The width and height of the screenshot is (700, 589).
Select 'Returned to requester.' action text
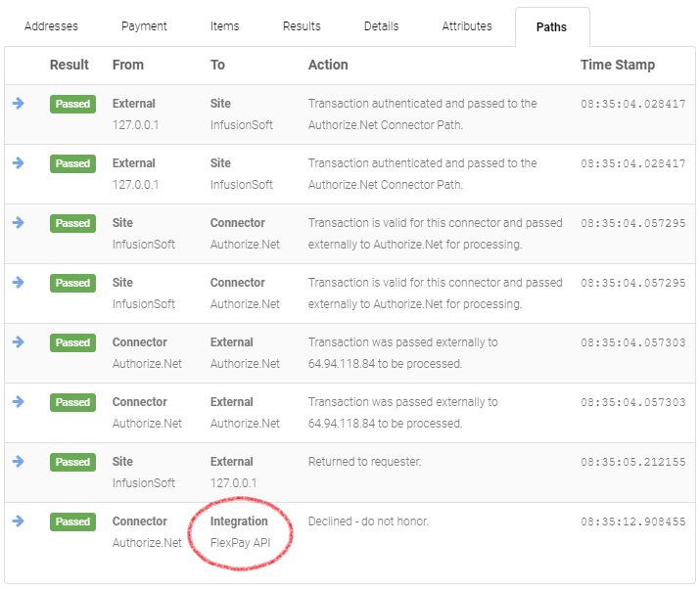(x=365, y=462)
